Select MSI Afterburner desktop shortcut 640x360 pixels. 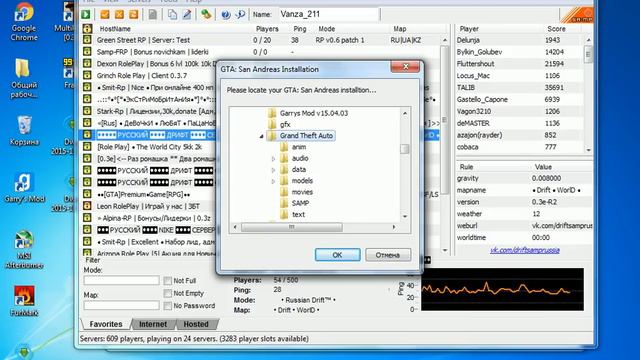click(x=24, y=250)
